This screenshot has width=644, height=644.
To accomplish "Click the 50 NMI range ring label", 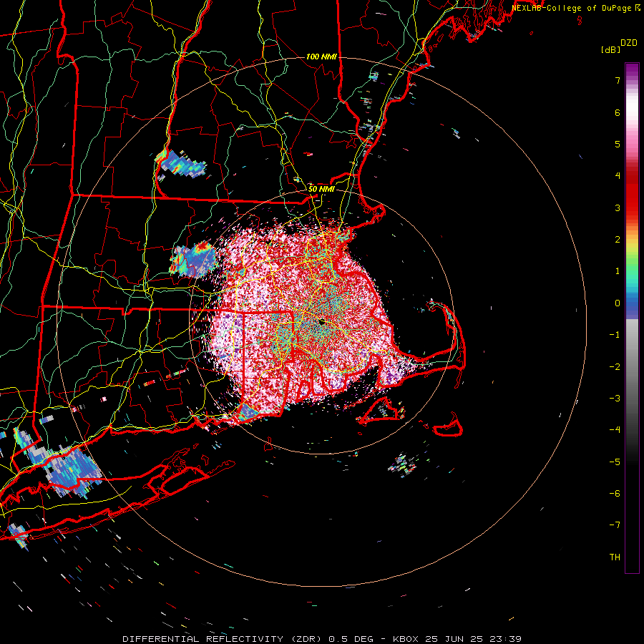I will [321, 189].
